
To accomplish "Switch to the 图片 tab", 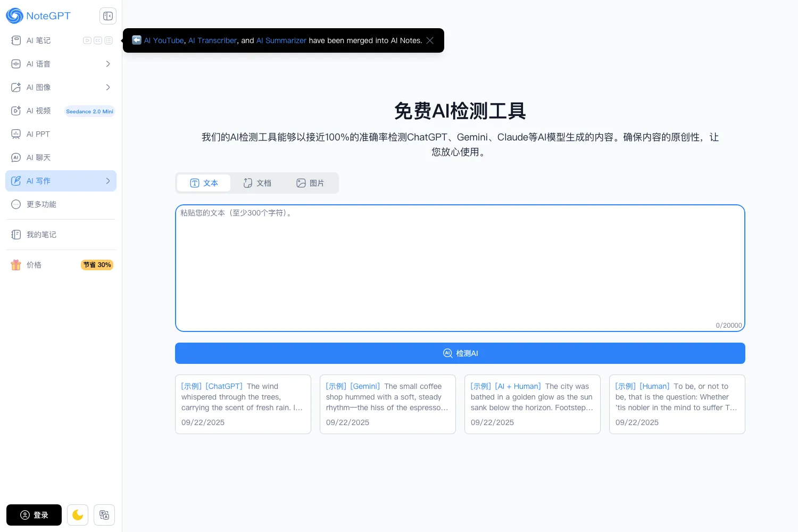I will pos(310,183).
